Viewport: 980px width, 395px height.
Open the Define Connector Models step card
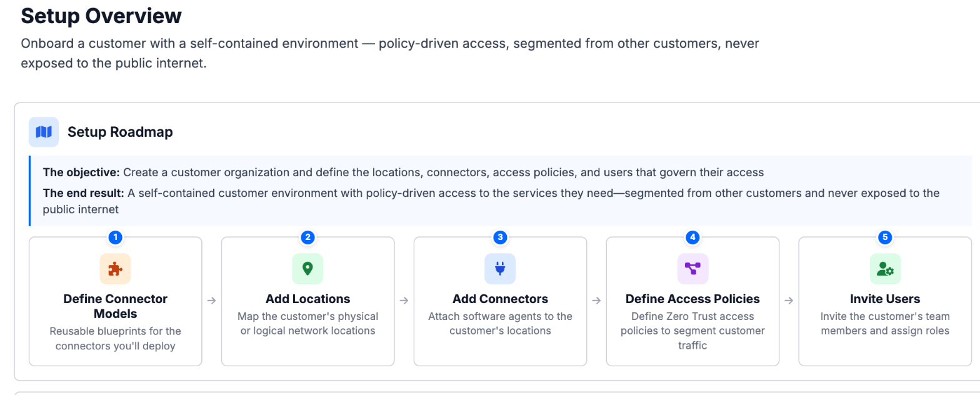click(x=116, y=301)
